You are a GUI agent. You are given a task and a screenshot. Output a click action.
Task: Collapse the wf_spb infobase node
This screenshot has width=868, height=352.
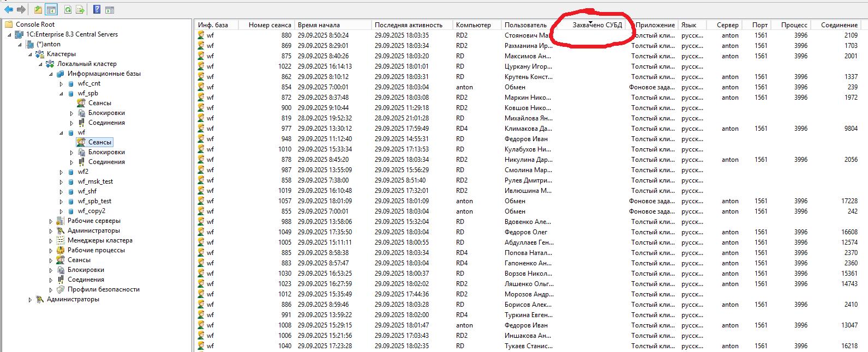[61, 94]
